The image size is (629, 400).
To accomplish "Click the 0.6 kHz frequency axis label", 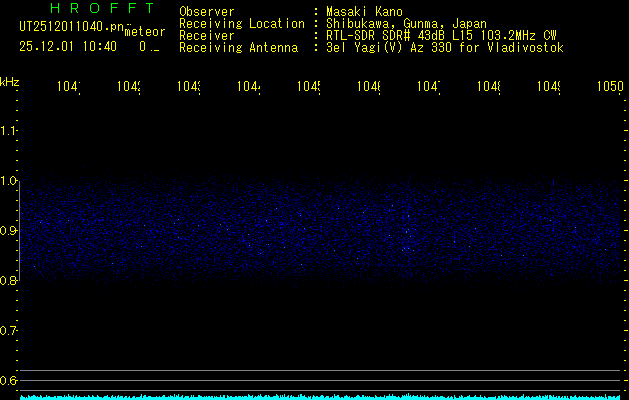I will point(9,381).
